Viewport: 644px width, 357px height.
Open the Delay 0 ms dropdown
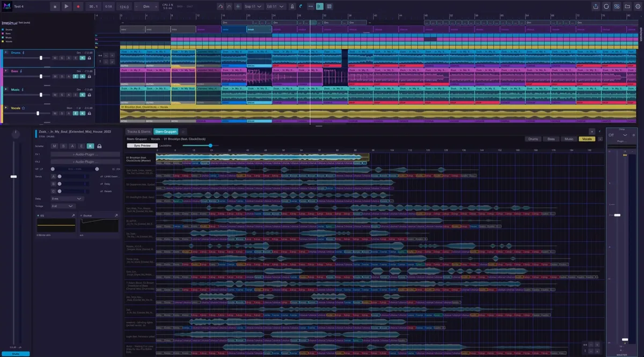point(67,199)
